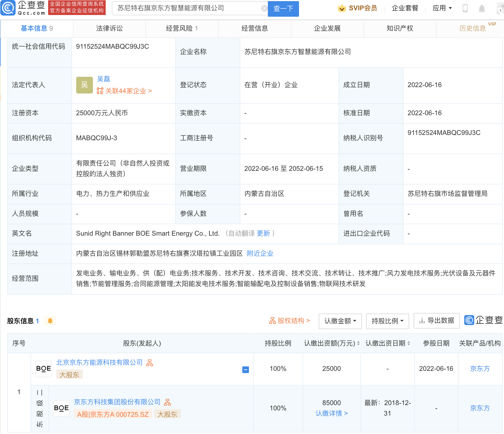
Task: Switch to the 企业发展 tab
Action: click(327, 28)
